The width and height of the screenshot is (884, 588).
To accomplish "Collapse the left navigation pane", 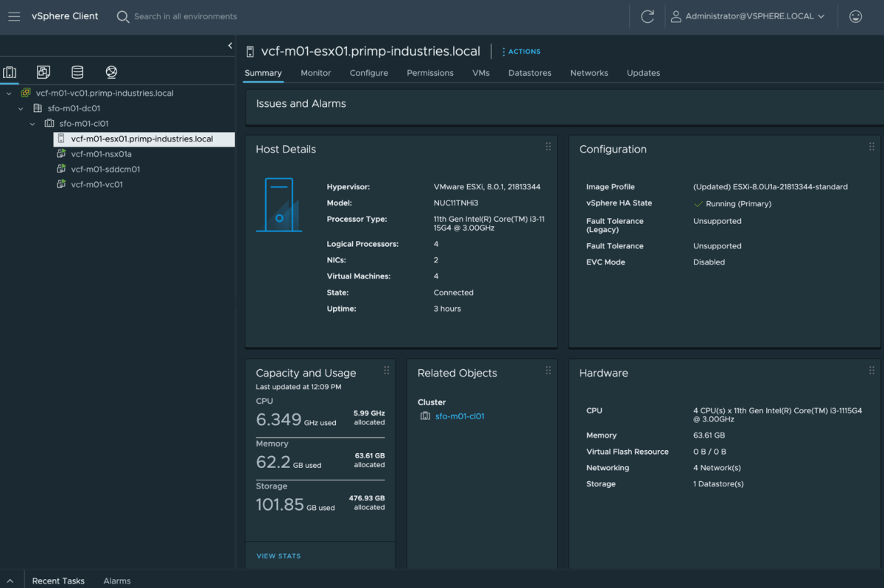I will (230, 46).
